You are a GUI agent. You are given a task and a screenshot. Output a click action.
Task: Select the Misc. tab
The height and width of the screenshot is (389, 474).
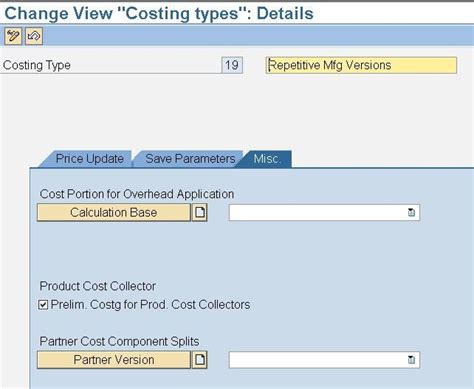[x=267, y=159]
